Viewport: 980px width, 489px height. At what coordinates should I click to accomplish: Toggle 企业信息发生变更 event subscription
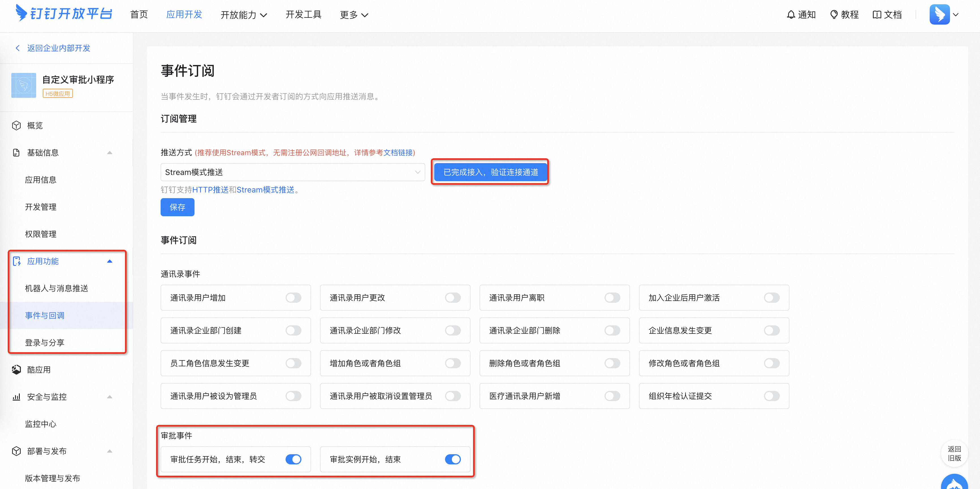pyautogui.click(x=772, y=330)
